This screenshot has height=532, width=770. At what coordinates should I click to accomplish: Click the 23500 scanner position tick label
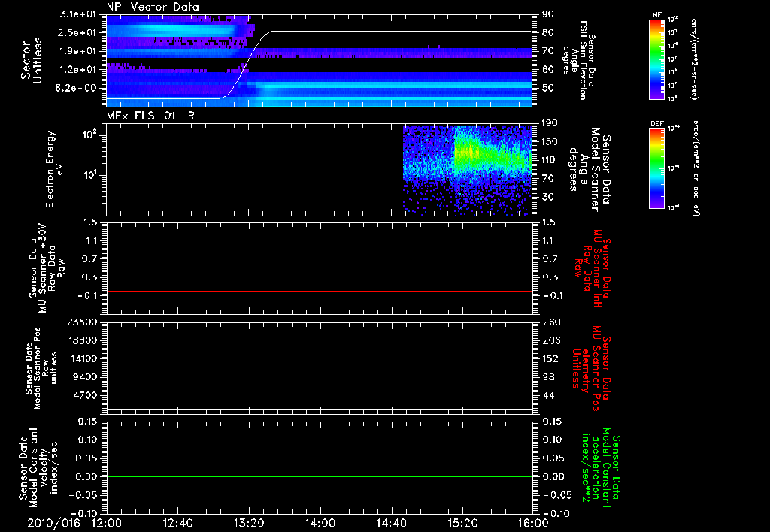[83, 322]
